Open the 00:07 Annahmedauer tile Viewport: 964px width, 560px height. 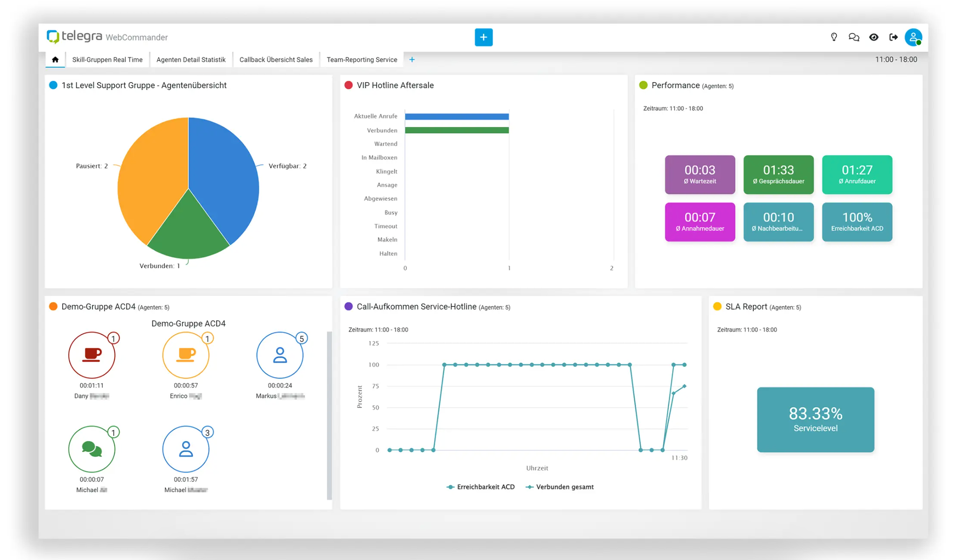pyautogui.click(x=700, y=222)
